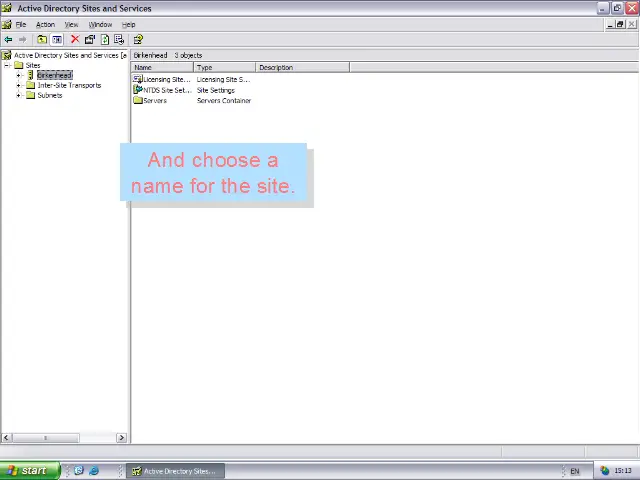640x480 pixels.
Task: Click the application icon in the title bar
Action: pyautogui.click(x=7, y=8)
